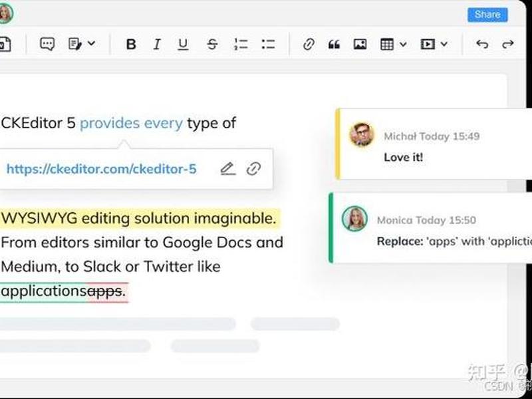Open the table dropdown arrow

[403, 44]
